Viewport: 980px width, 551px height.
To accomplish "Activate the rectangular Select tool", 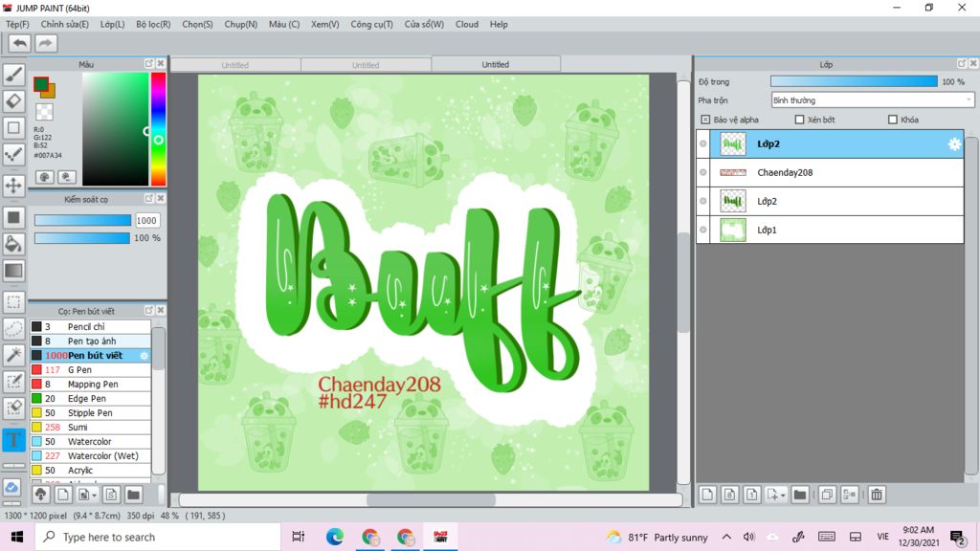I will click(x=13, y=302).
